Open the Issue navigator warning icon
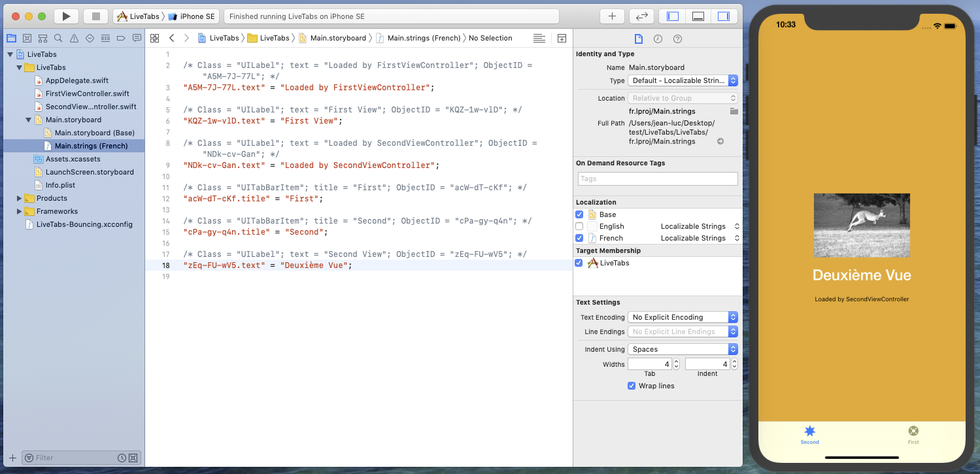The width and height of the screenshot is (980, 474). click(x=74, y=39)
